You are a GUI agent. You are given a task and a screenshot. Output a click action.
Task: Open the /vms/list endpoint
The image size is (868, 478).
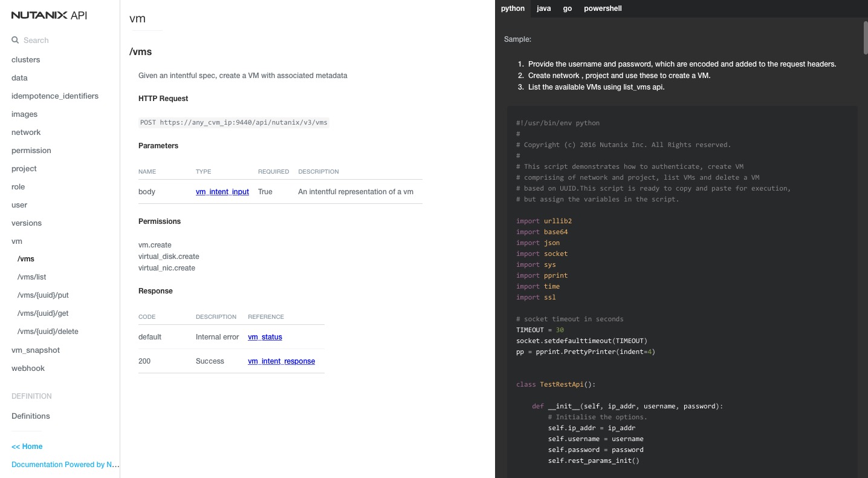[x=32, y=277]
